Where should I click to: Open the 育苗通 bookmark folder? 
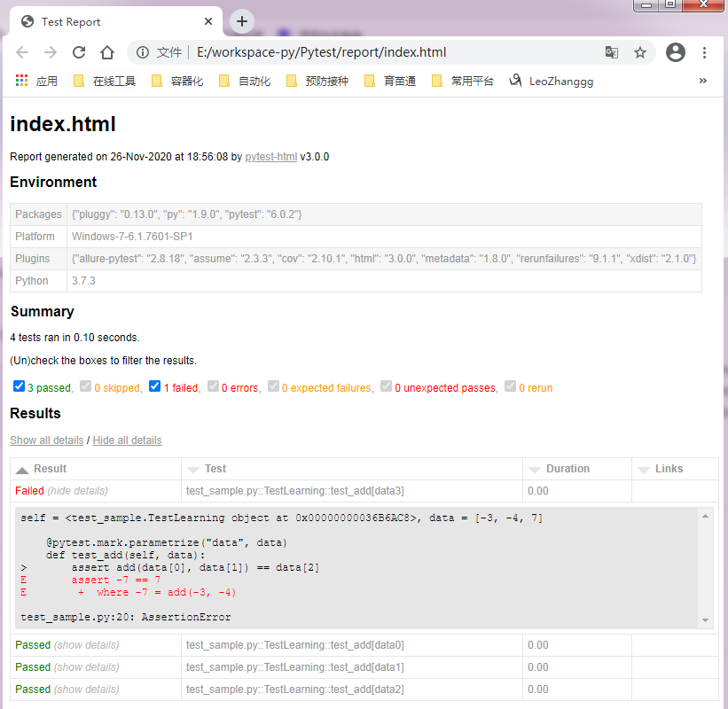(x=390, y=82)
